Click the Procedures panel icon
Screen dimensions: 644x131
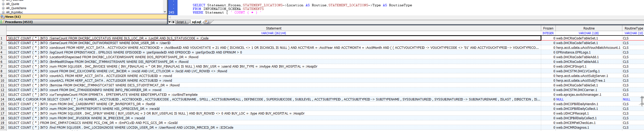click(3, 22)
